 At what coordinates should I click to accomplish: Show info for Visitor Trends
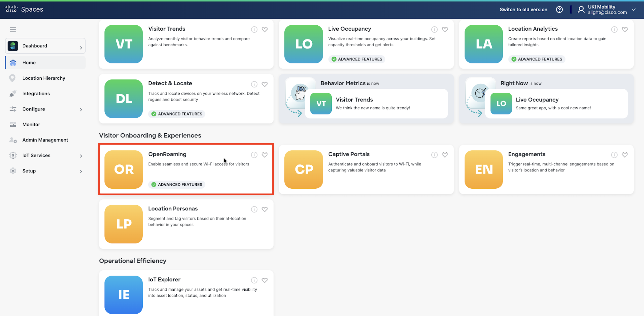click(x=254, y=29)
